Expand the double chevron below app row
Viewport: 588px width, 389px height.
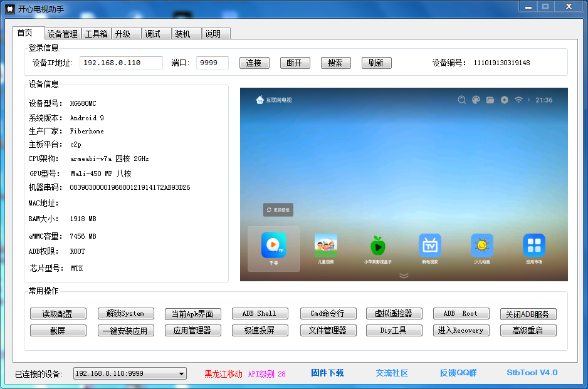tap(404, 276)
